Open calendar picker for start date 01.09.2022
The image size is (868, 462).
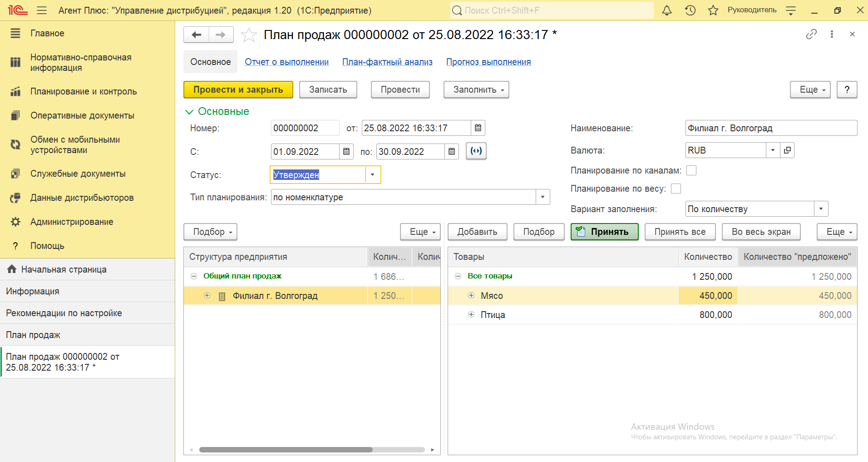(346, 152)
